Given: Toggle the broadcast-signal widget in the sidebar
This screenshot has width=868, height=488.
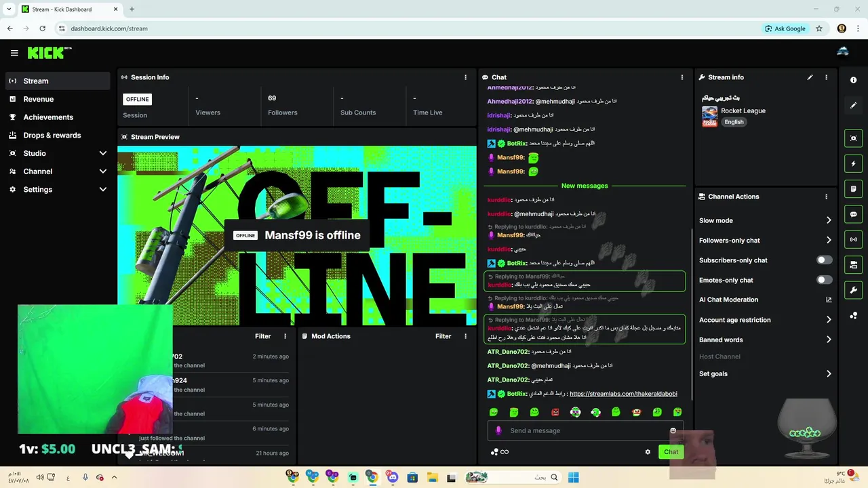Looking at the screenshot, I should [x=853, y=239].
